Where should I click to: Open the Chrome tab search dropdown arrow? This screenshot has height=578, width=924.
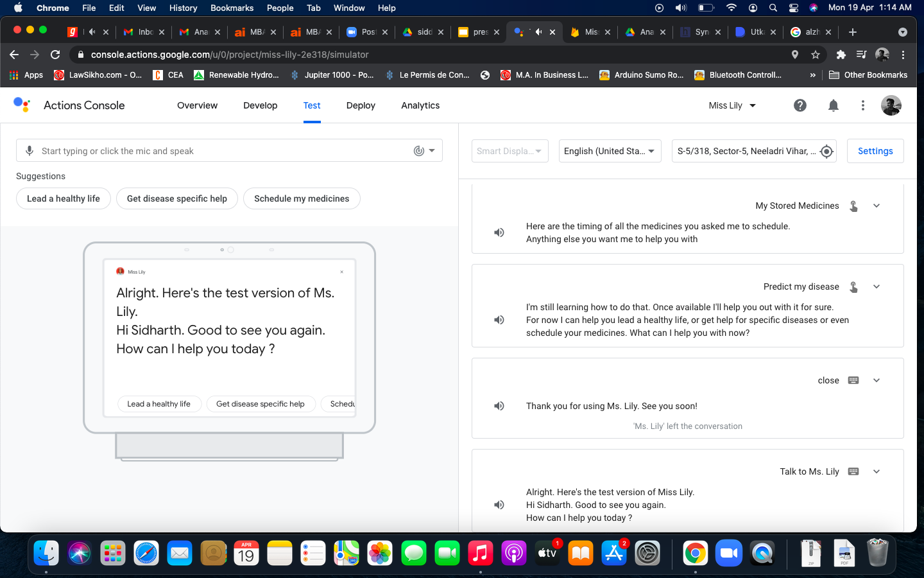[x=902, y=32]
